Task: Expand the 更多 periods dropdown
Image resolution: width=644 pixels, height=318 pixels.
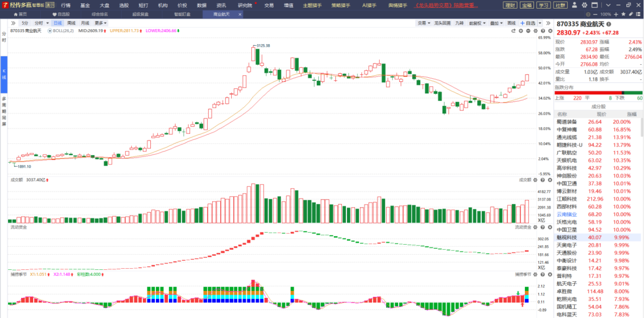Action: (x=101, y=23)
